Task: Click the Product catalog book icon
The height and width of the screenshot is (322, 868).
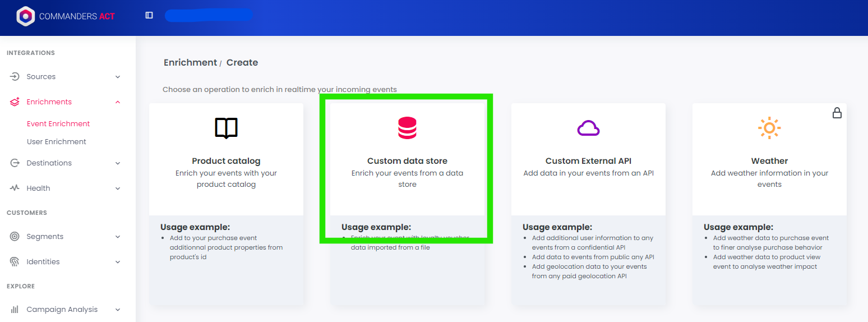Action: [x=226, y=128]
